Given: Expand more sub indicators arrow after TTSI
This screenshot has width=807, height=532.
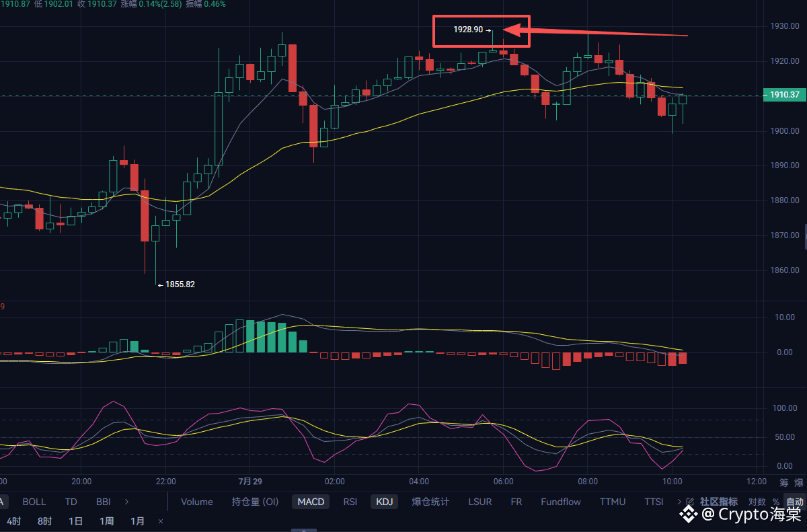Looking at the screenshot, I should click(x=679, y=502).
